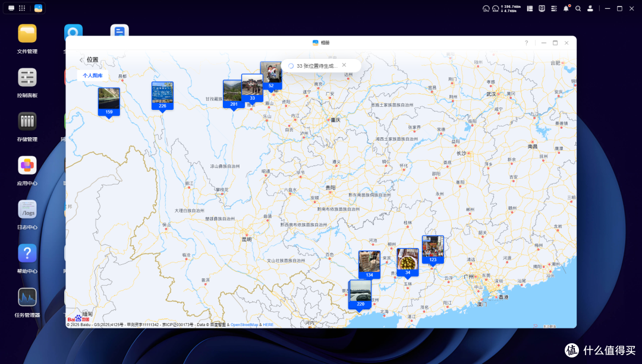The height and width of the screenshot is (364, 642).
Task: Open the photo cluster with 134 photos
Action: [369, 265]
